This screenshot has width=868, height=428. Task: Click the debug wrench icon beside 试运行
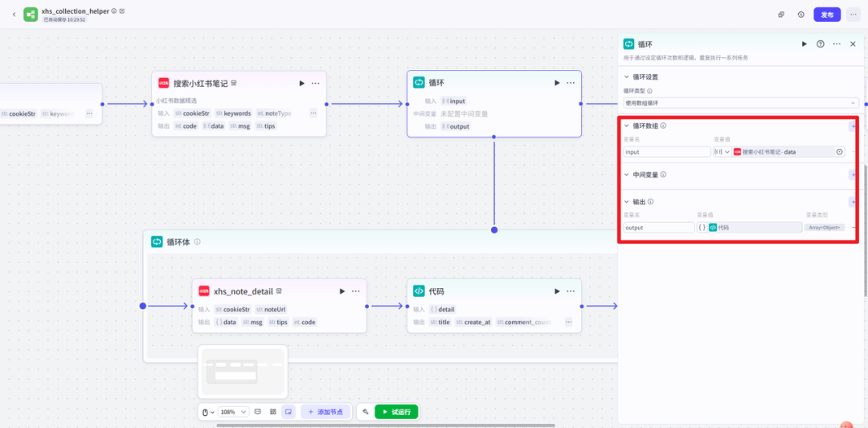click(366, 412)
